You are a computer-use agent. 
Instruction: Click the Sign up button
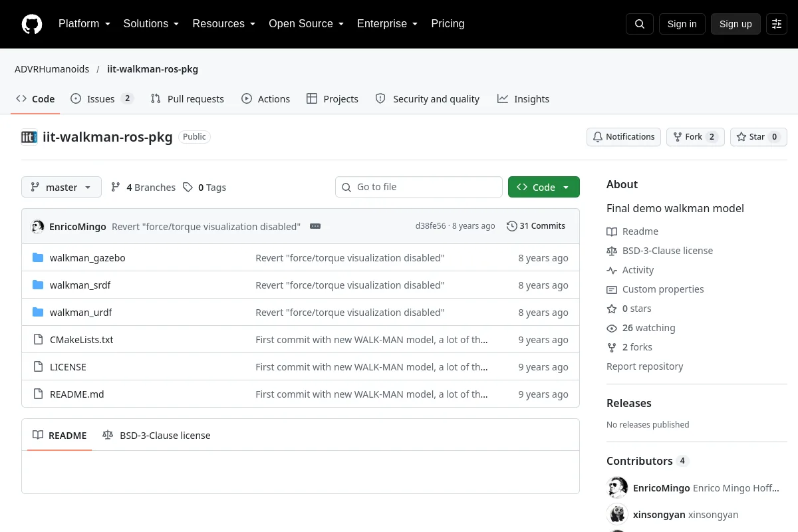point(735,24)
